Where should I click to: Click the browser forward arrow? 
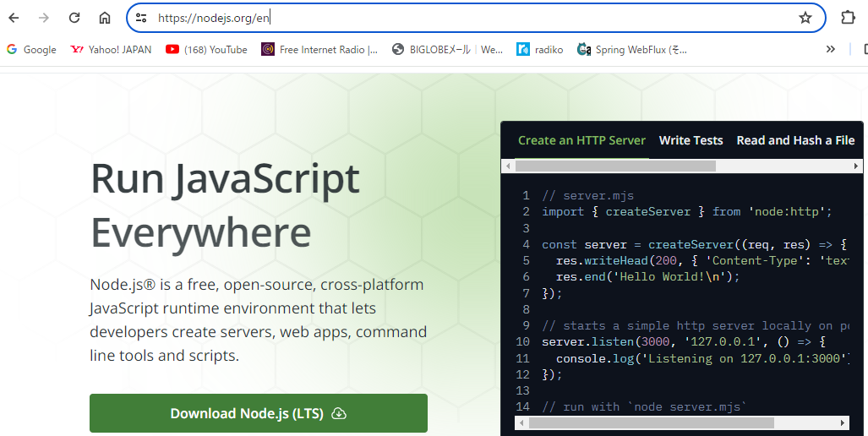(x=44, y=18)
